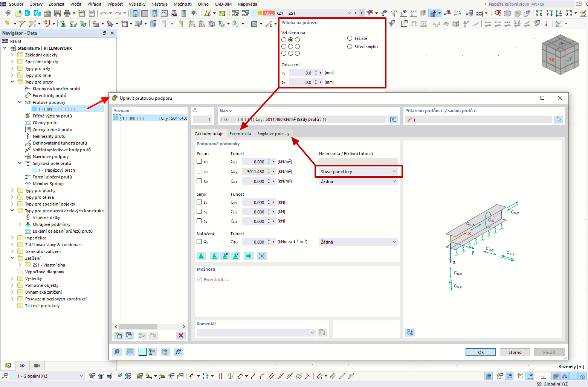Collapse the Typy pro pruty tree node
The height and width of the screenshot is (387, 588).
[12, 82]
